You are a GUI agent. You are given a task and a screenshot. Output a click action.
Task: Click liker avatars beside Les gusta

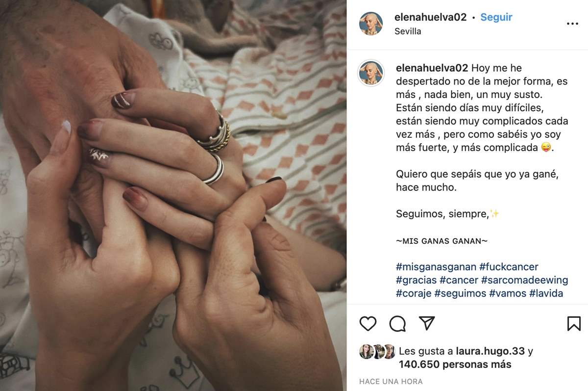click(377, 351)
